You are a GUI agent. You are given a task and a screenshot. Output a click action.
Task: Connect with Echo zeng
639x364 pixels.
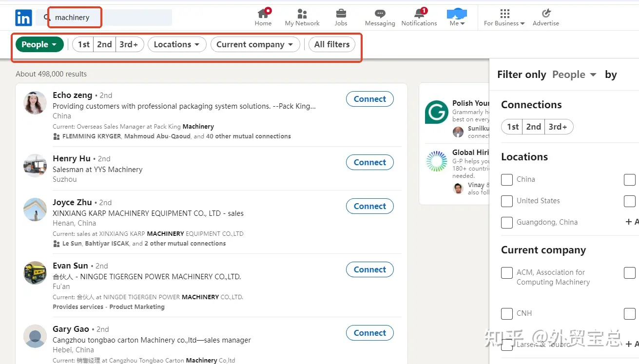(x=370, y=99)
